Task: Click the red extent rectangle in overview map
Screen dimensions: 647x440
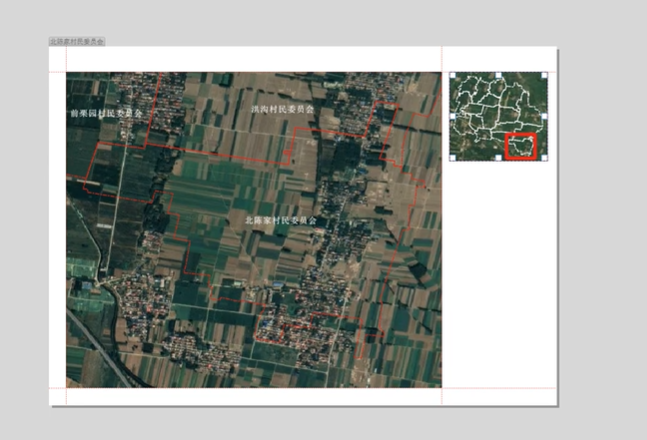Action: 521,146
